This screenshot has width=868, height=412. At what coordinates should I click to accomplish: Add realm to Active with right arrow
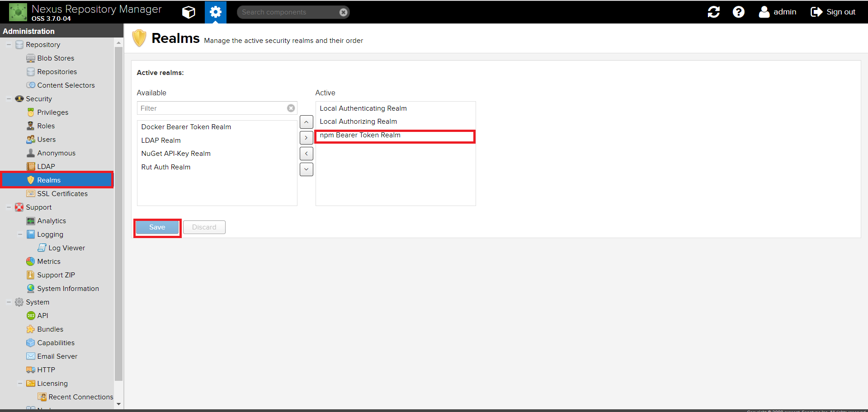click(307, 138)
